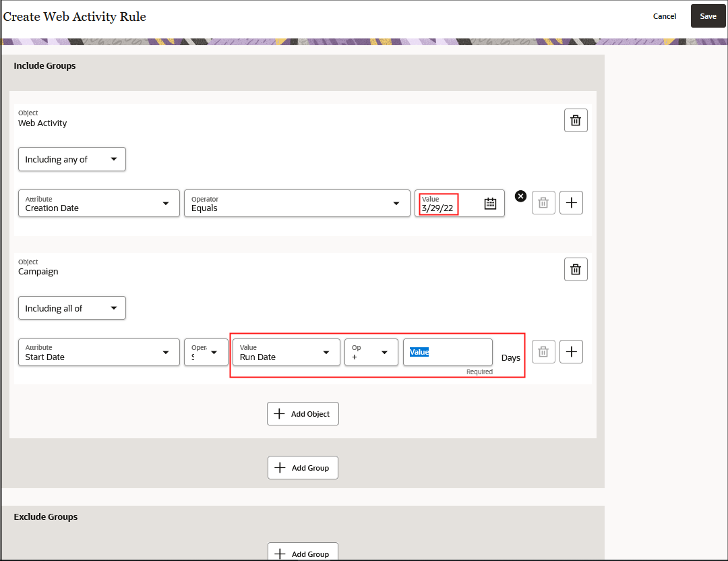Remove the Start Date condition row
728x561 pixels.
click(x=543, y=351)
